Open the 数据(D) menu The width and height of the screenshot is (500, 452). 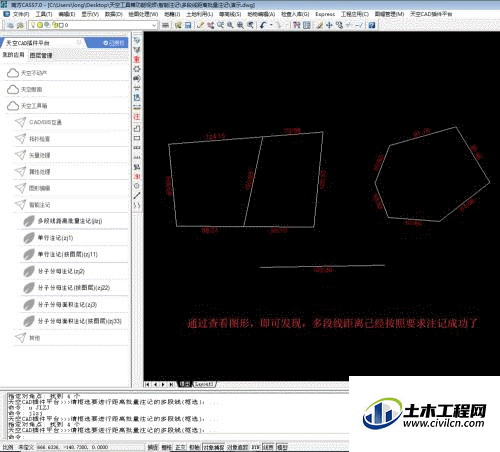114,14
